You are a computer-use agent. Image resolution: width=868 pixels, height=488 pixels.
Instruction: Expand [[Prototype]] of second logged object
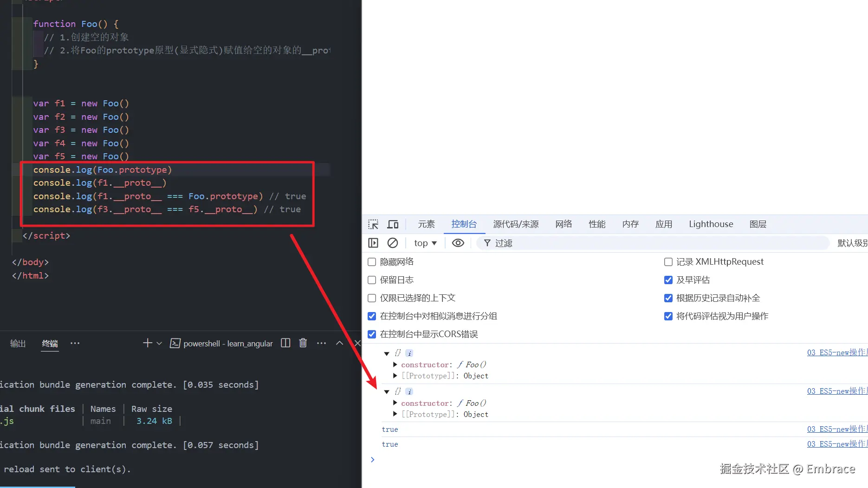(x=395, y=414)
